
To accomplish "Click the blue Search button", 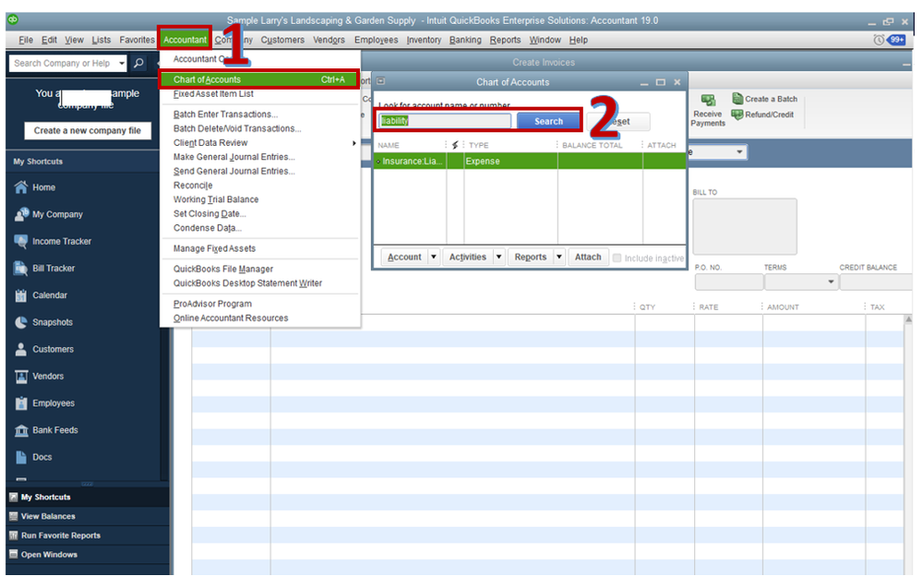I will (x=548, y=121).
